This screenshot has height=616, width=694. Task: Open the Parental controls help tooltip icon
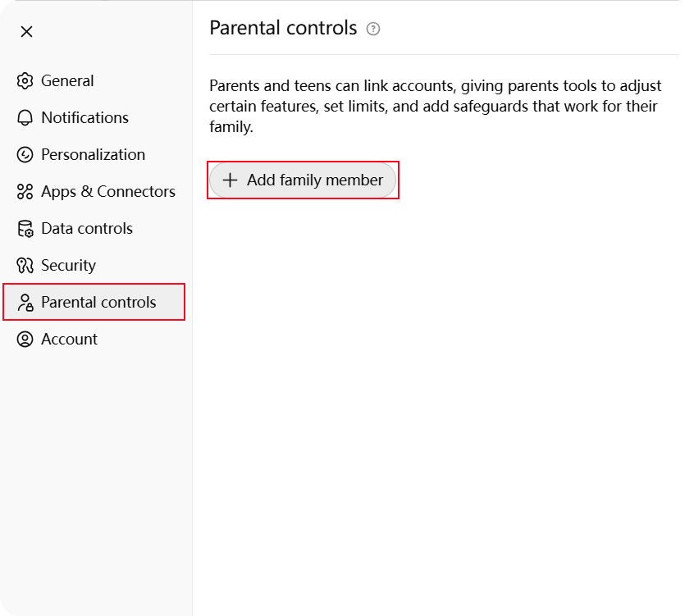(x=373, y=28)
